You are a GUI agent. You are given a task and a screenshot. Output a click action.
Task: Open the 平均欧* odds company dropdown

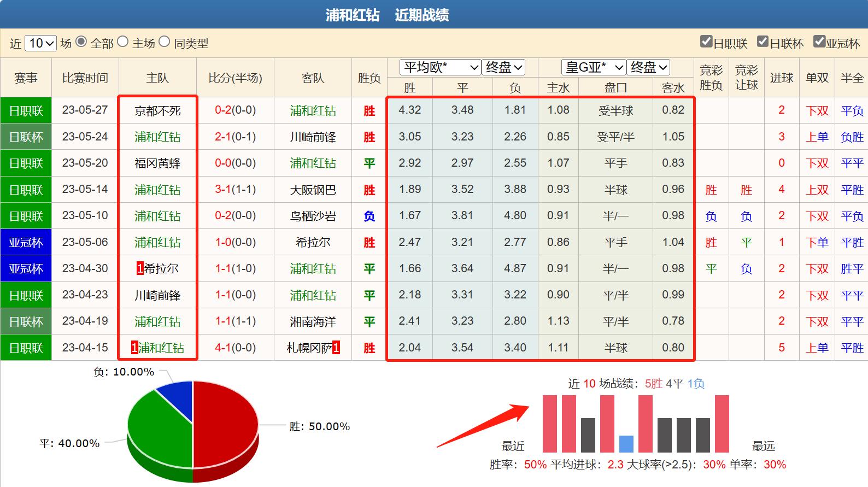coord(441,67)
